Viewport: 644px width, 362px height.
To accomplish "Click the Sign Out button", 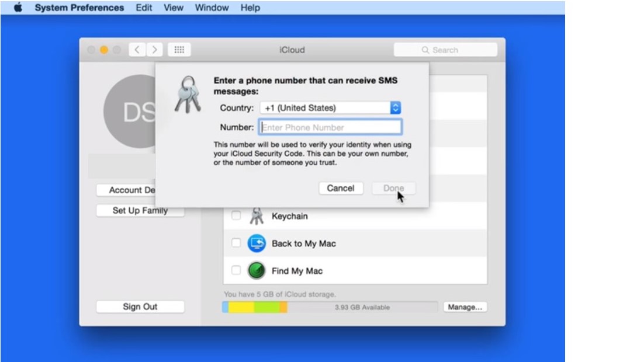I will point(140,307).
